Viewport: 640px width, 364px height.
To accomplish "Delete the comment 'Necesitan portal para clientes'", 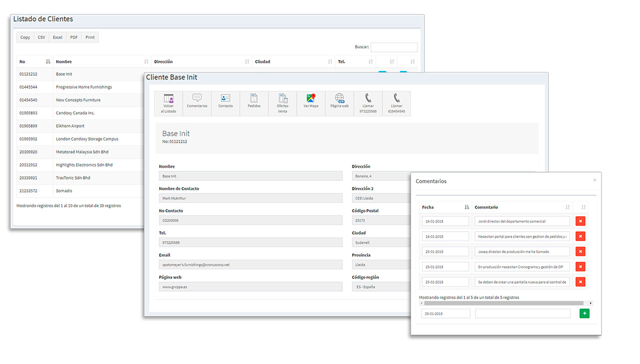I will (580, 237).
